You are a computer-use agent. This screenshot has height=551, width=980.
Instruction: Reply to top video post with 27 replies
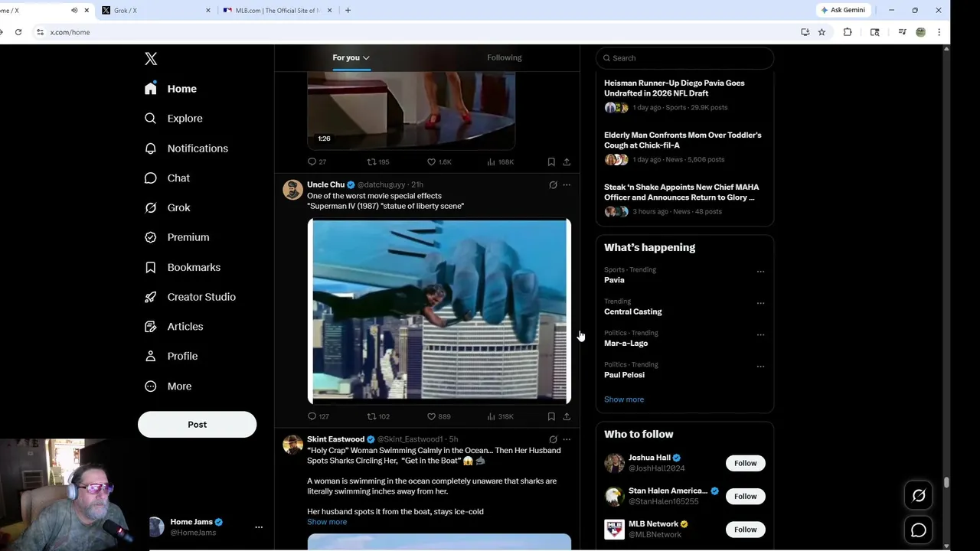(317, 162)
